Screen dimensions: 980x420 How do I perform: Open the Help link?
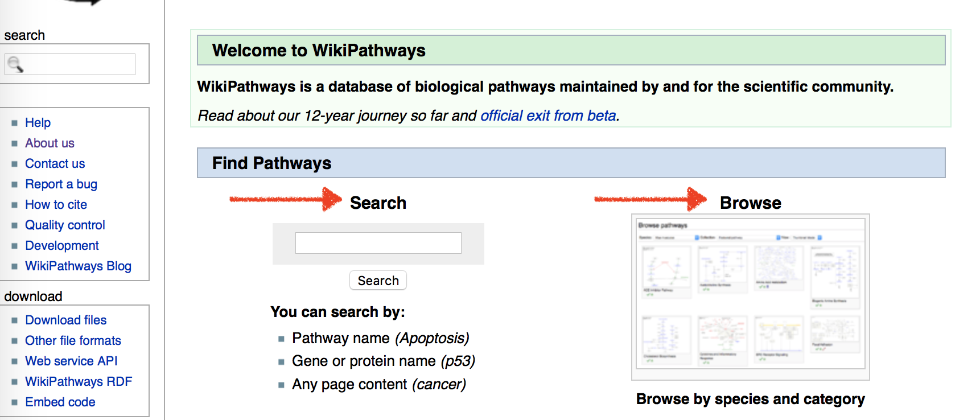pos(38,123)
